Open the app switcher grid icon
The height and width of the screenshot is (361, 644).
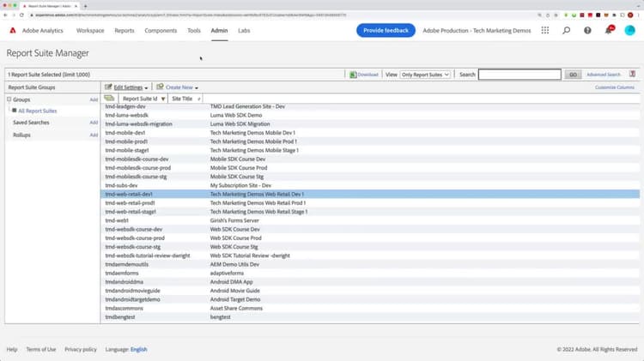545,30
